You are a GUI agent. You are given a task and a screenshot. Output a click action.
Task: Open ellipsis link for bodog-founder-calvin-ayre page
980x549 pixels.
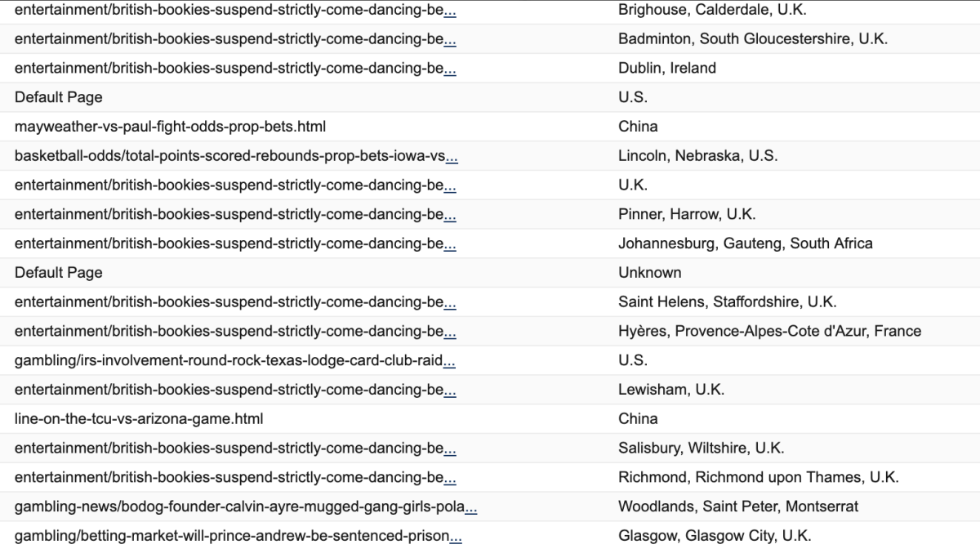point(471,507)
